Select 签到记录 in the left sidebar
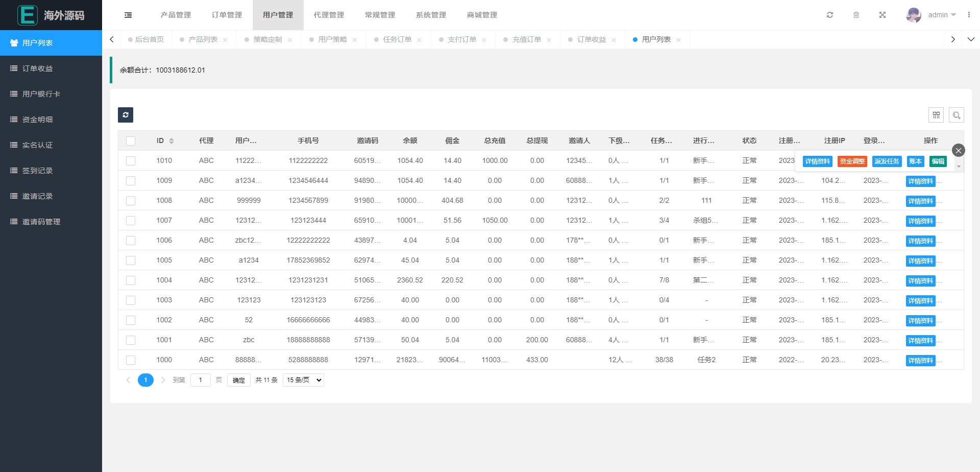Screen dimensions: 980x472 [38, 170]
